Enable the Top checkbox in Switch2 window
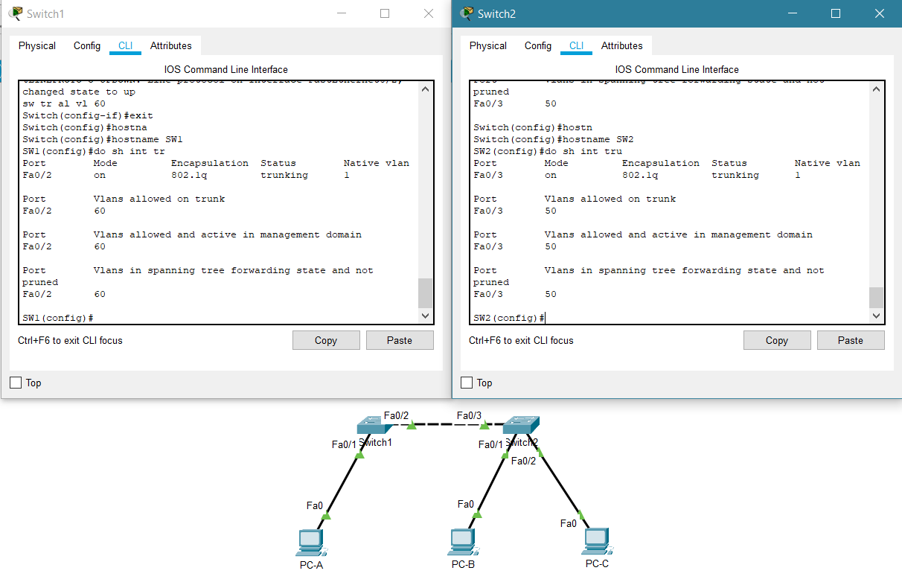The image size is (902, 588). (x=467, y=383)
